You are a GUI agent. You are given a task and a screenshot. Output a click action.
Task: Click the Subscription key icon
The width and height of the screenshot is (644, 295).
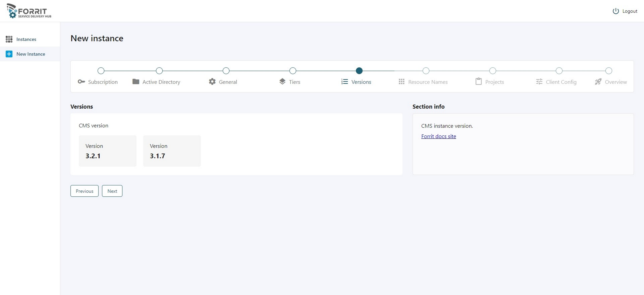tap(81, 82)
